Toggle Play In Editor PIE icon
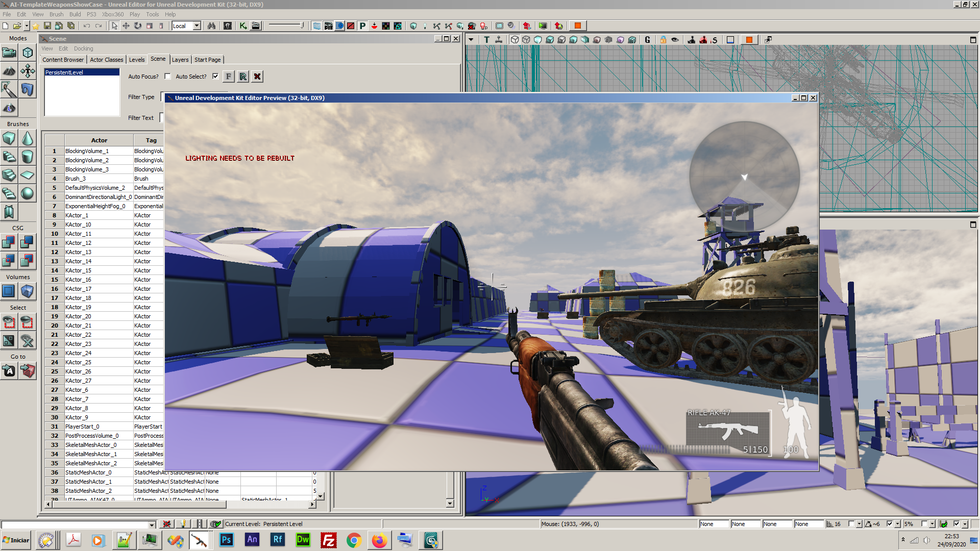980x551 pixels. tap(328, 26)
